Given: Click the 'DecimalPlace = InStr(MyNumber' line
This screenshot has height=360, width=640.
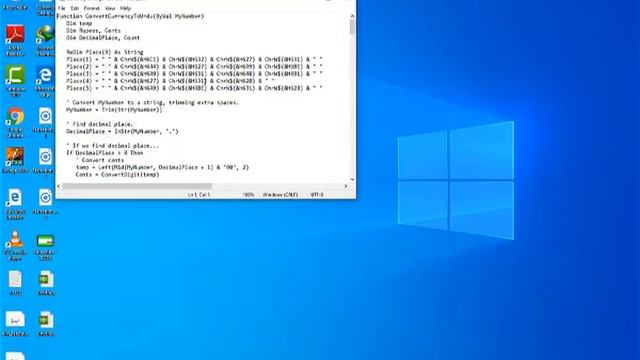Looking at the screenshot, I should (x=122, y=131).
